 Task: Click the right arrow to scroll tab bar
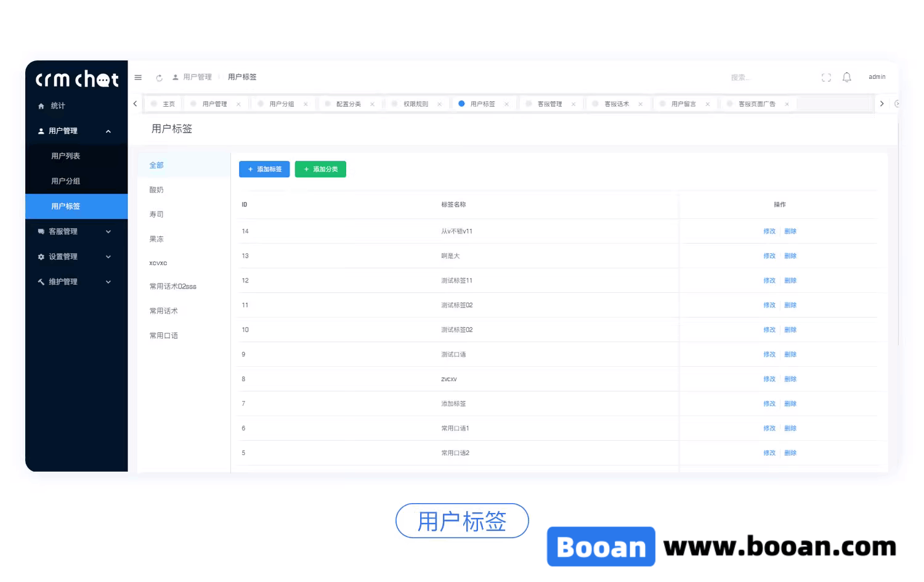pos(881,104)
